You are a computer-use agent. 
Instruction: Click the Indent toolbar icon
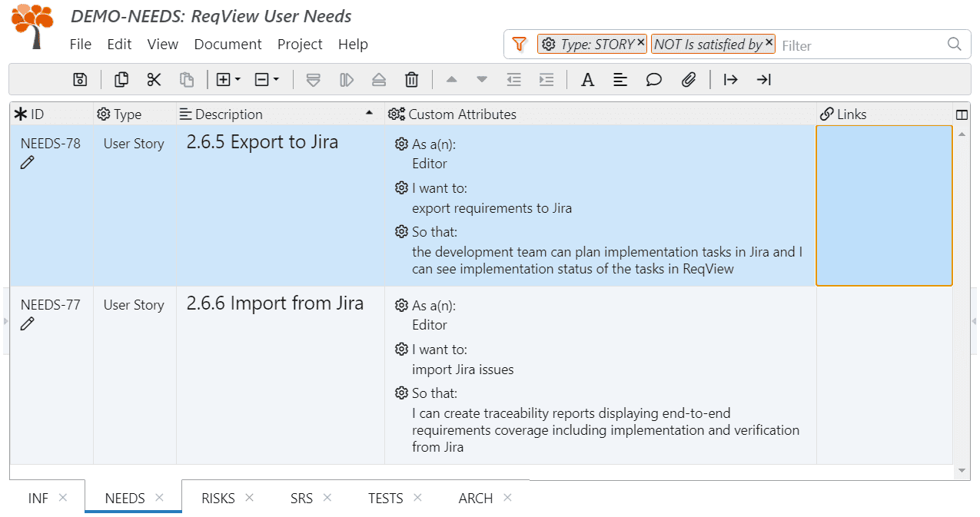point(546,79)
